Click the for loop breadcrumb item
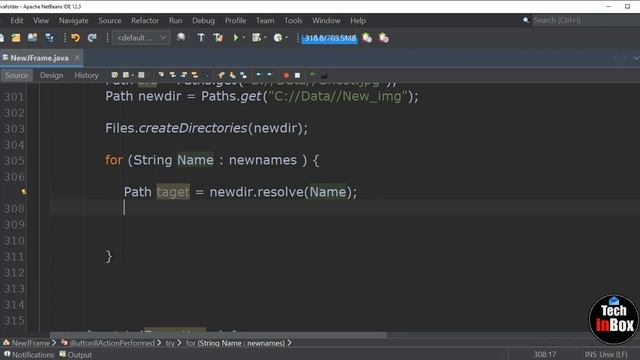 [235, 343]
